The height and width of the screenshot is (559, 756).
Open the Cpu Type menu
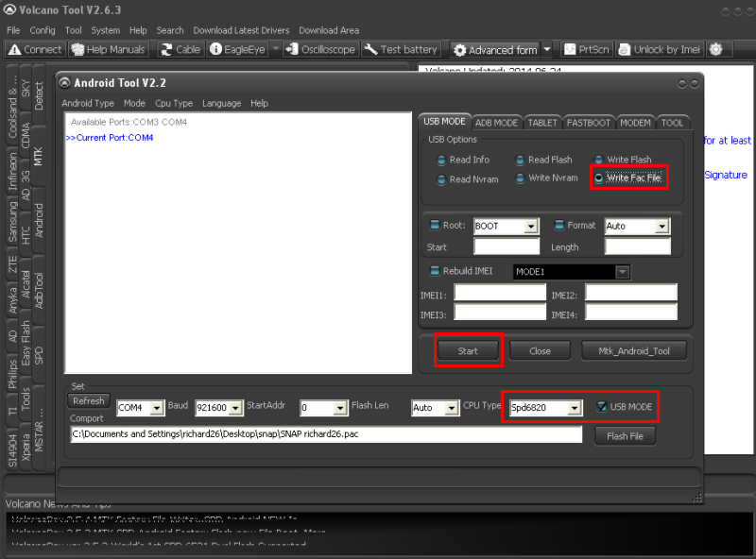click(174, 103)
